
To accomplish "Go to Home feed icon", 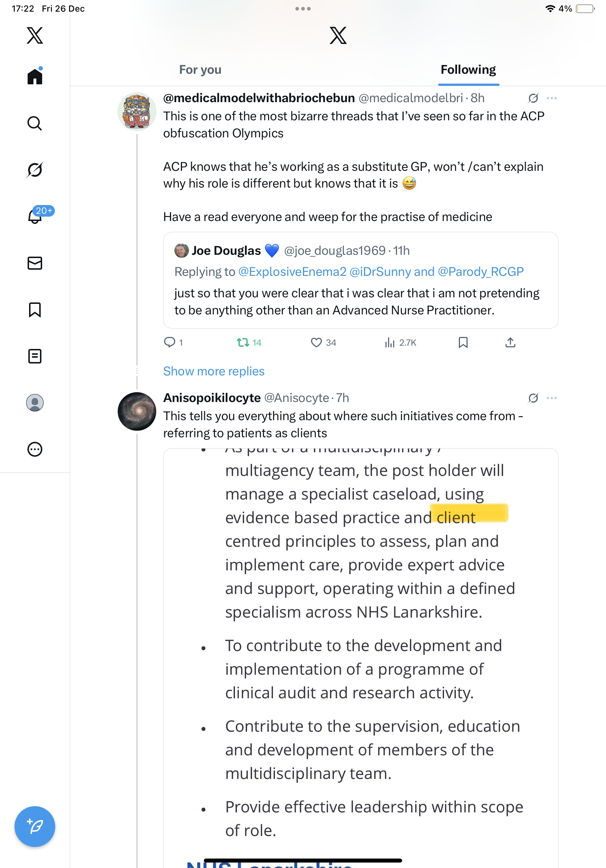I will [x=35, y=77].
